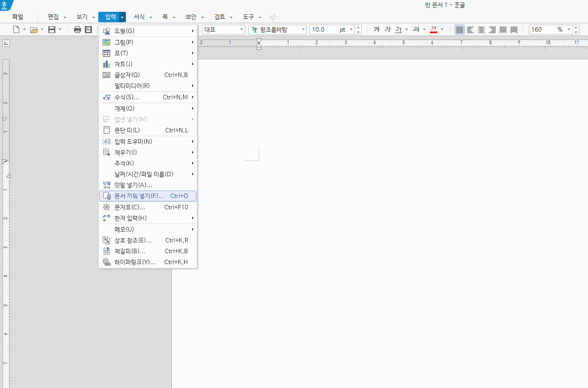Screen dimensions: 588x388
Task: Select center alignment button
Action: [481, 30]
